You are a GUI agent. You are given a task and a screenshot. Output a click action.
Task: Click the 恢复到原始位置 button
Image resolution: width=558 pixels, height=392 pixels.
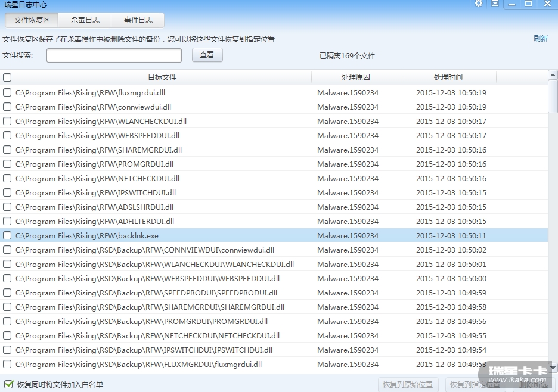[408, 384]
